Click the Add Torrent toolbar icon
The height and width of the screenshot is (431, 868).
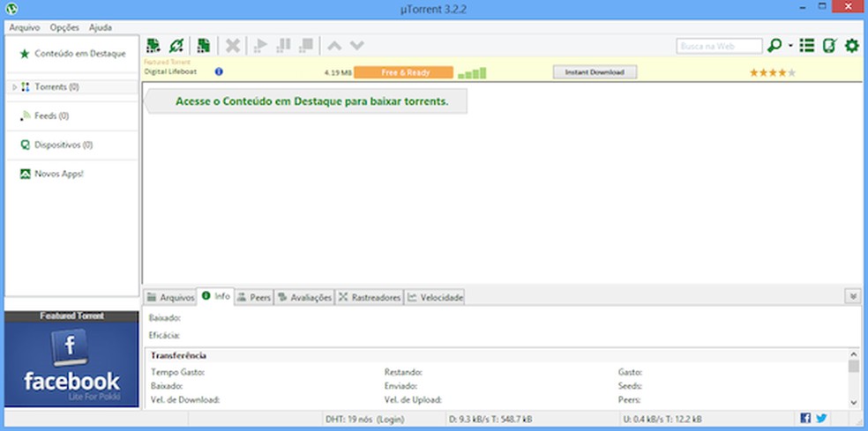[x=153, y=45]
